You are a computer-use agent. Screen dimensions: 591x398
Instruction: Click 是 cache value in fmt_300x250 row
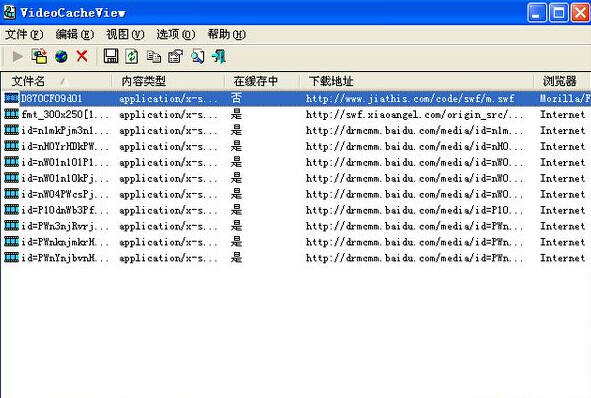[236, 114]
